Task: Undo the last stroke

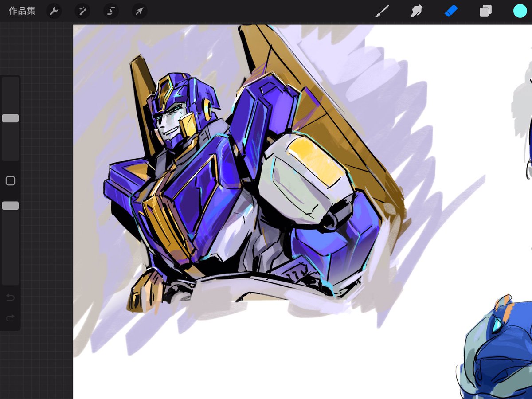Action: tap(10, 297)
